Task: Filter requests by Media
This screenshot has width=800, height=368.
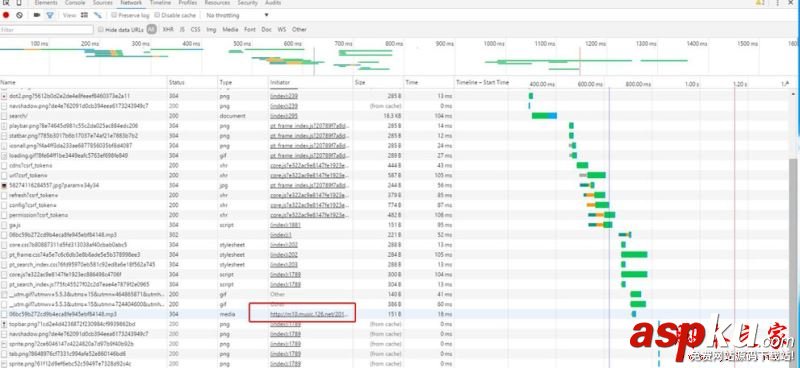Action: (x=230, y=30)
